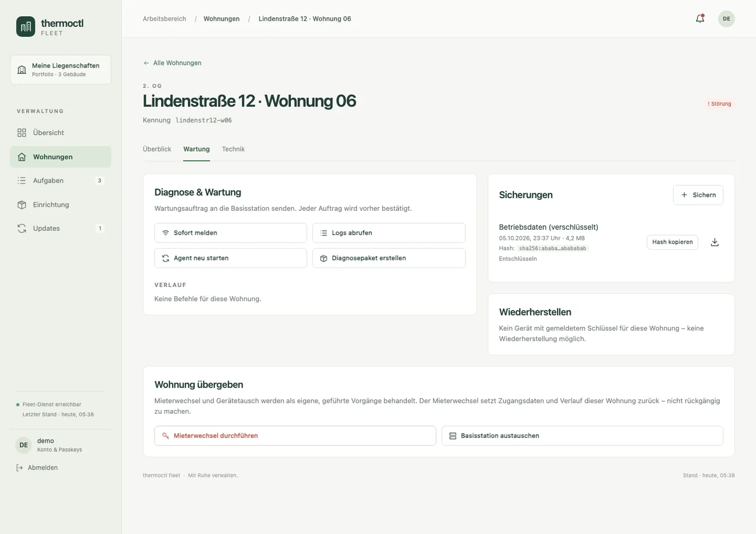Click Mieterwechsel durchführen button
Viewport: 756px width, 534px height.
tap(295, 436)
